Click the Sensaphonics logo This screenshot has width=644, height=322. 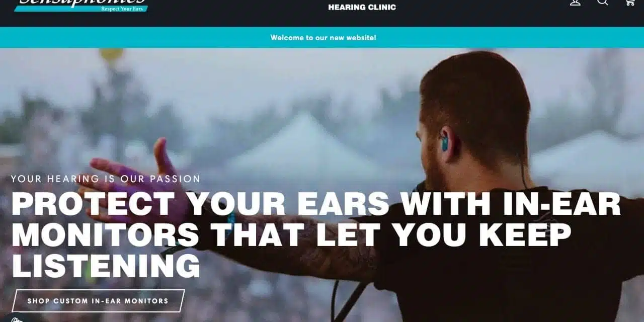pyautogui.click(x=81, y=5)
